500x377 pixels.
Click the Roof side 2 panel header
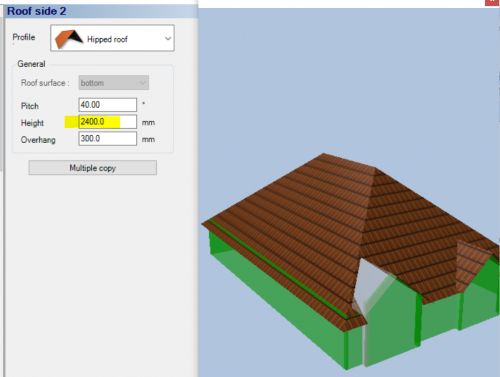click(x=99, y=11)
